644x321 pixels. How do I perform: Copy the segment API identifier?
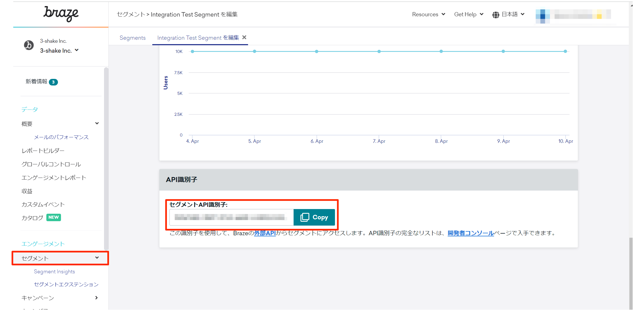(x=314, y=217)
